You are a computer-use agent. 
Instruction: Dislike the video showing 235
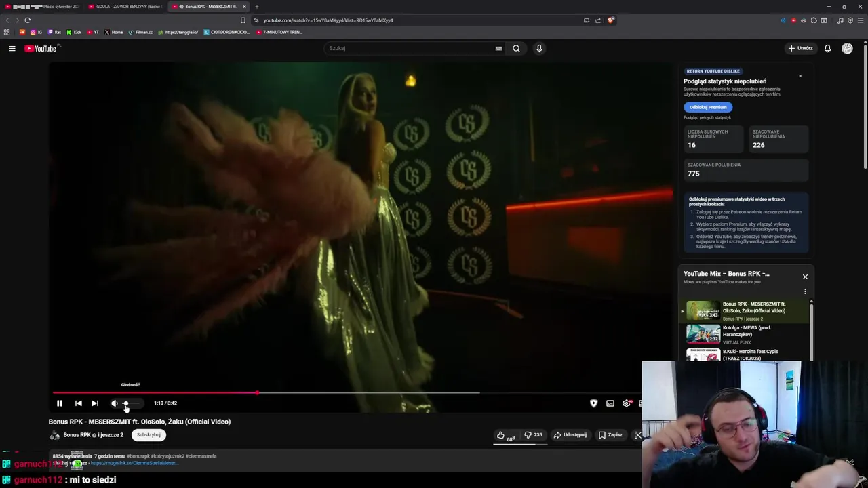point(533,435)
